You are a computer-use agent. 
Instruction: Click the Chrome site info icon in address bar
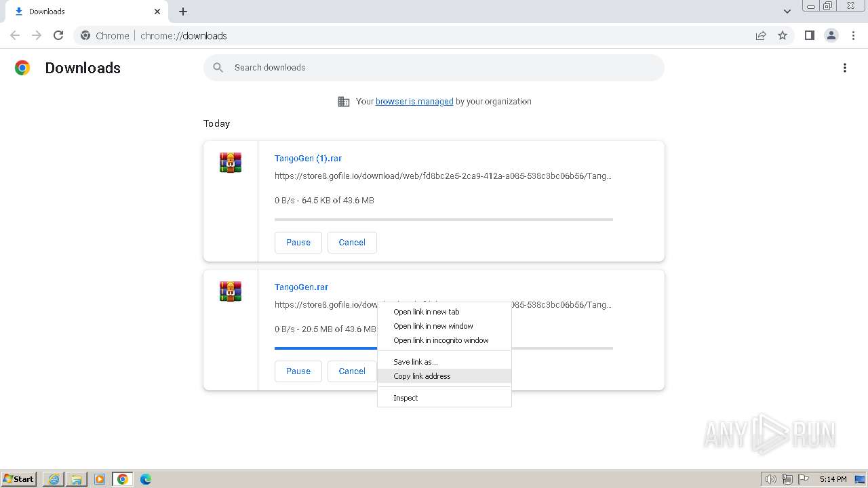click(x=85, y=35)
